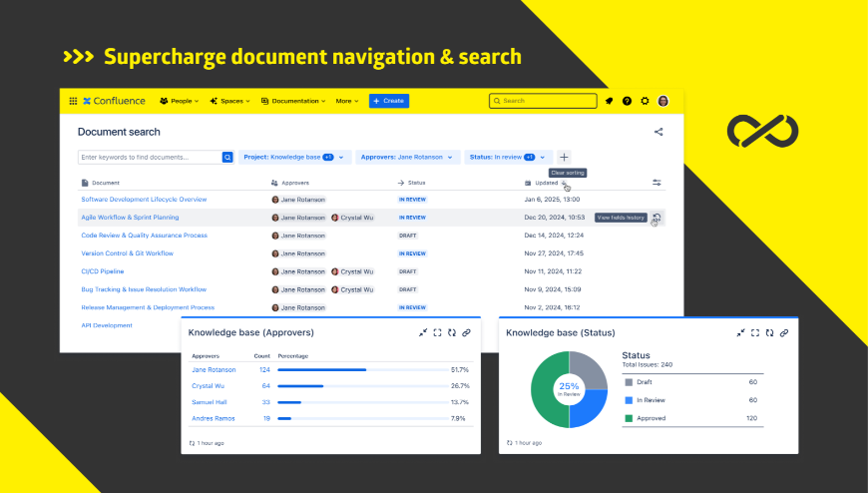Click the DRAFT badge of CI/CD Pipeline row
Screen dimensions: 868x493
click(x=408, y=271)
